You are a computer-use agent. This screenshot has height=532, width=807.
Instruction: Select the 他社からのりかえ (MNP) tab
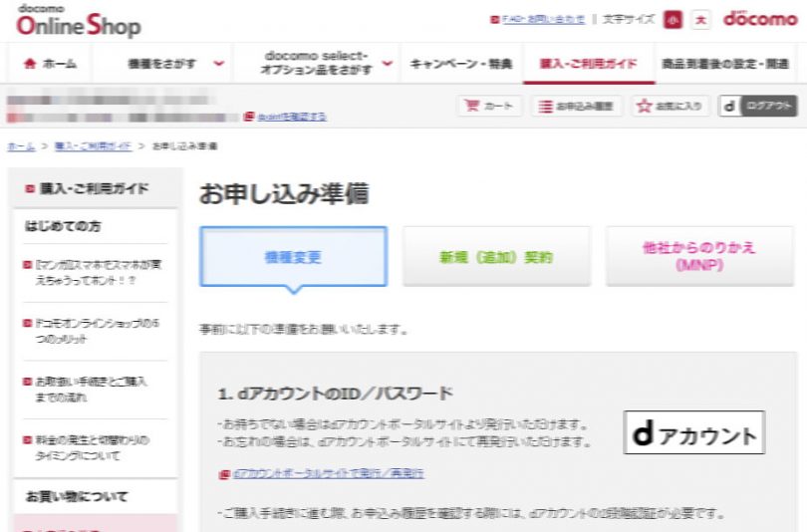(699, 256)
